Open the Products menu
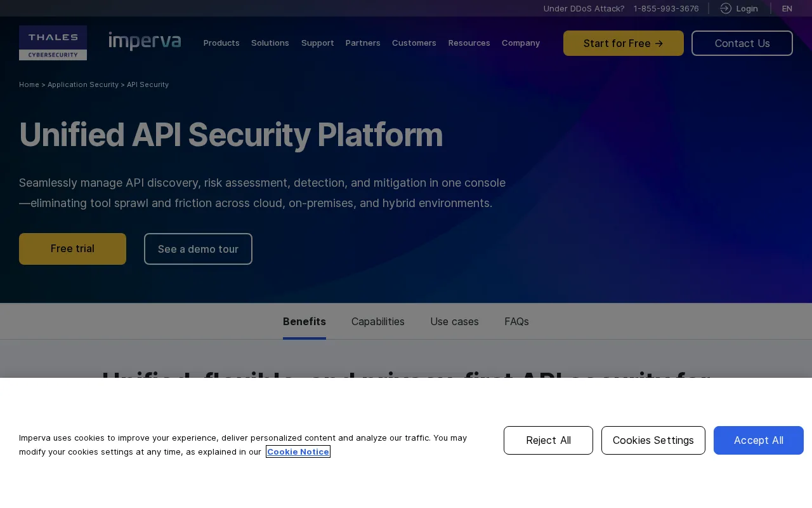Screen dimensions: 812x508 tap(221, 43)
